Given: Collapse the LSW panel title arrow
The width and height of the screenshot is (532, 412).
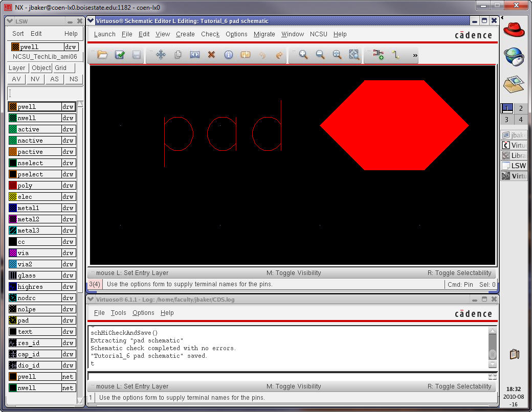Looking at the screenshot, I should coord(10,21).
